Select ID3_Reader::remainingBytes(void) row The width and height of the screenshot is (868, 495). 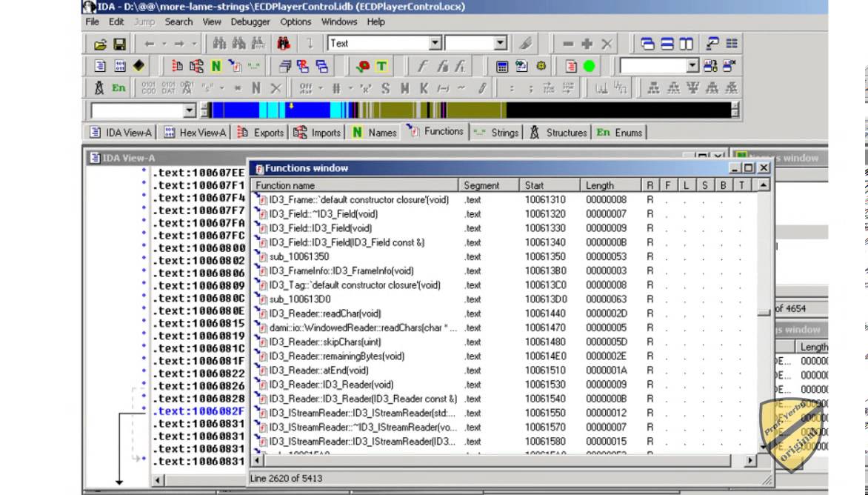click(x=504, y=356)
